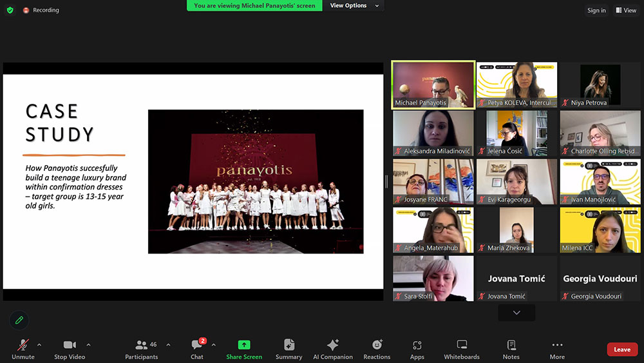Viewport: 644px width, 363px height.
Task: Open the meeting Summary
Action: pos(289,349)
